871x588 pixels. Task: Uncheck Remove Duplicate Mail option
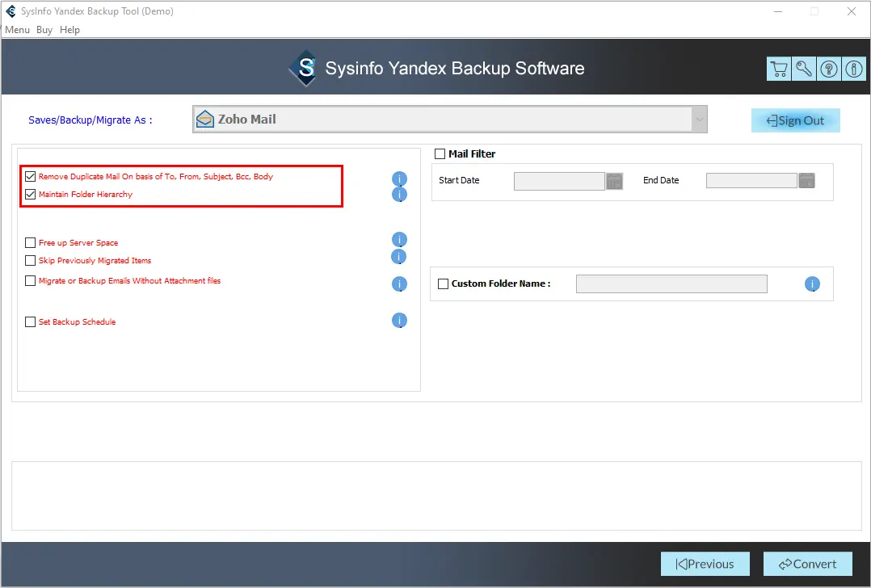[31, 176]
